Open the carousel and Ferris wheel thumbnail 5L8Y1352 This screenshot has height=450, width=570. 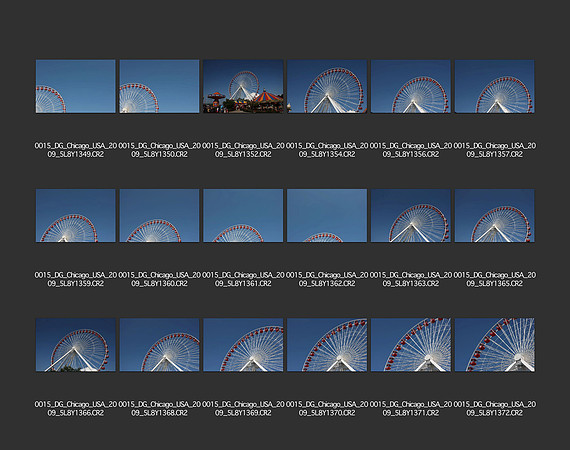coord(243,86)
